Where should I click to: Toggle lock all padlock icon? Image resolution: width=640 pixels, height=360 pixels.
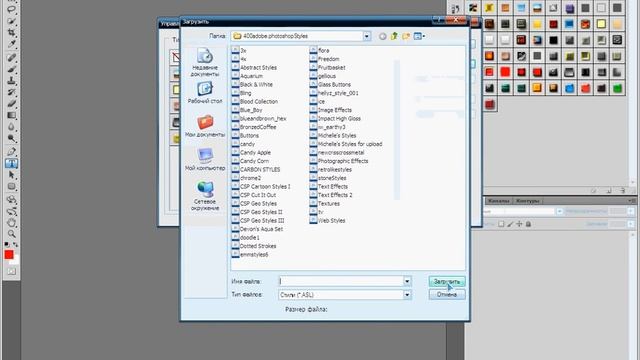[528, 224]
